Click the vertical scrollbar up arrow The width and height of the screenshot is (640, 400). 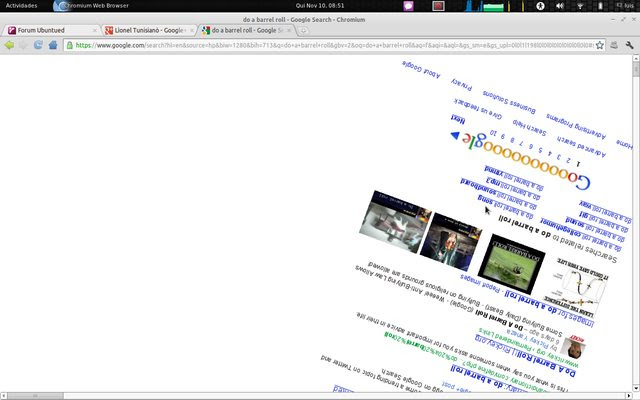[x=636, y=59]
